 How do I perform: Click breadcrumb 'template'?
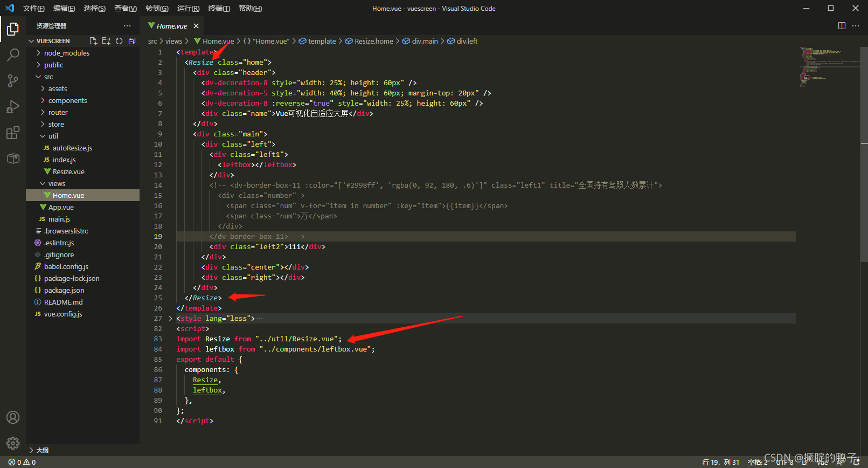coord(322,41)
